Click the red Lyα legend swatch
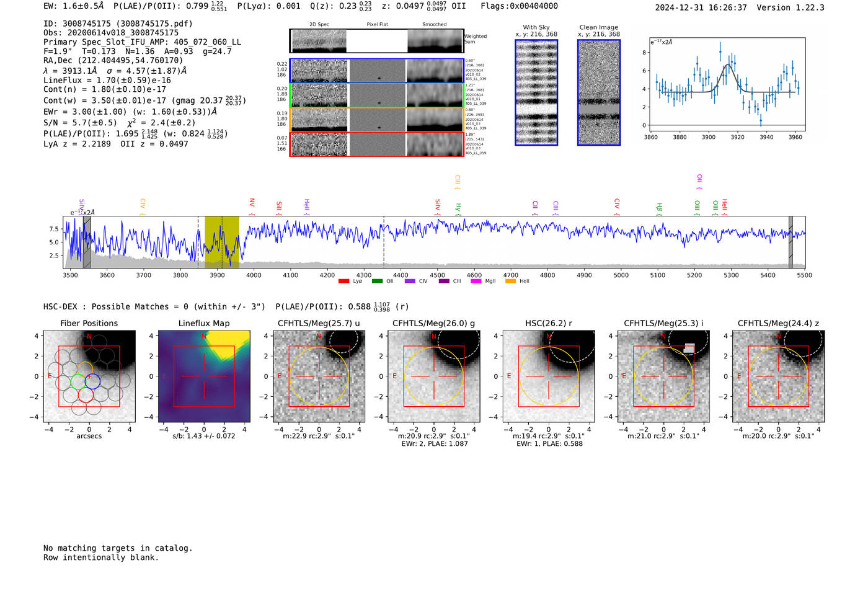Screen dimensions: 868x591 (343, 282)
